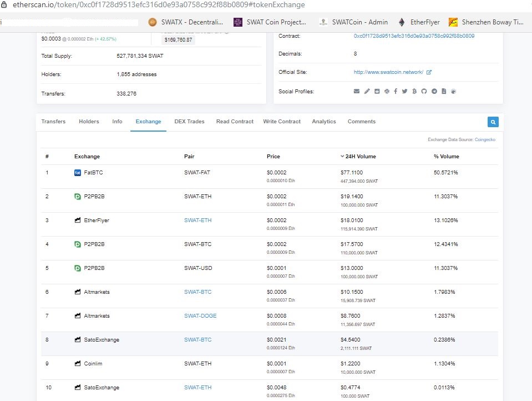Click the 13.1026% volume share
Screen dimensions: 532x401
446,220
